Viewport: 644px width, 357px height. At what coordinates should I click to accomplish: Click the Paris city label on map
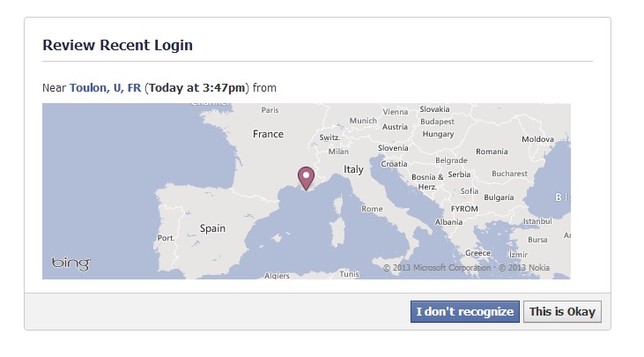270,110
